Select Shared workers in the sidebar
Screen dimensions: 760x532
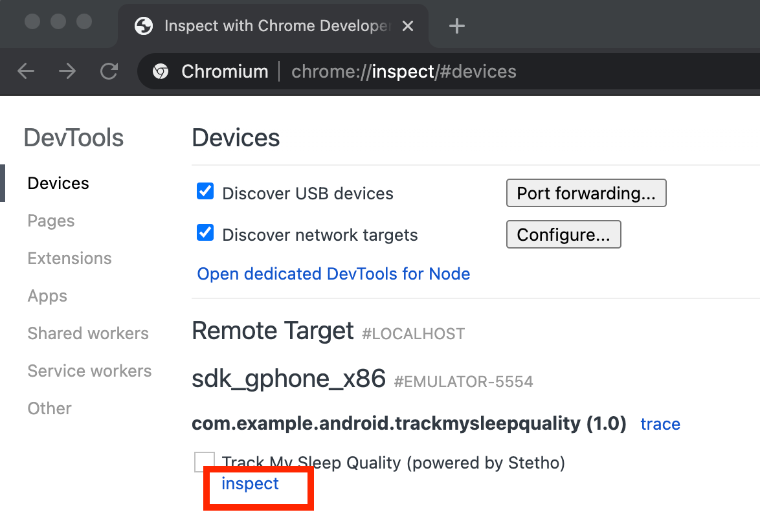coord(87,333)
